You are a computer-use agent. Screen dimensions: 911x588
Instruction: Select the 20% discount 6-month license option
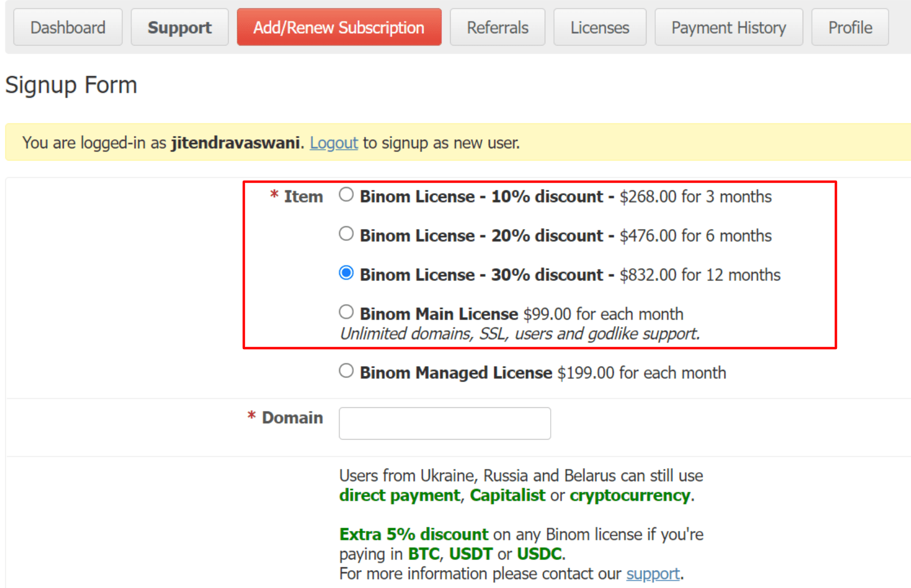(346, 233)
